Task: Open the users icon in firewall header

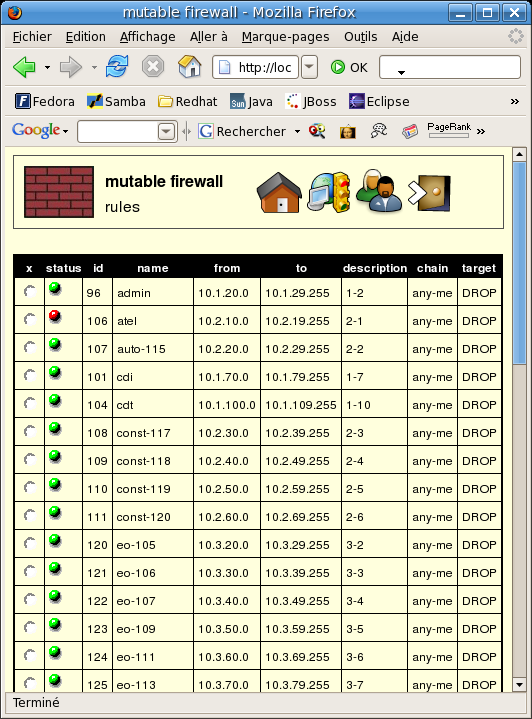Action: pos(379,191)
